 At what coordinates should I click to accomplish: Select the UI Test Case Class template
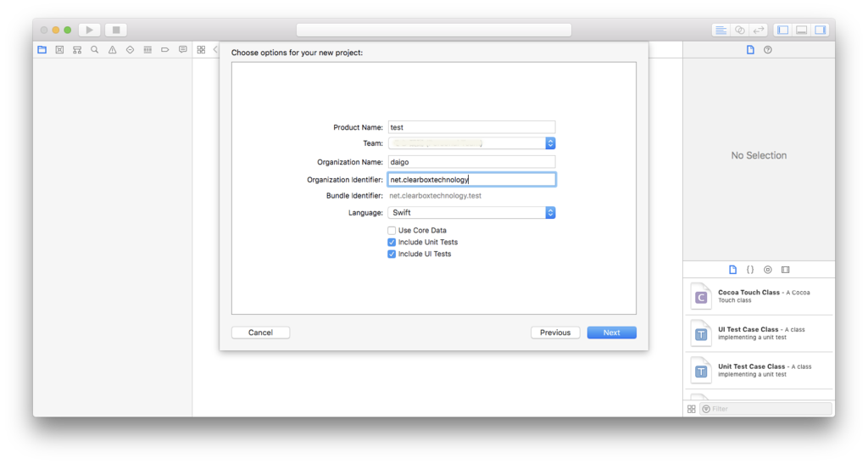[x=759, y=333]
